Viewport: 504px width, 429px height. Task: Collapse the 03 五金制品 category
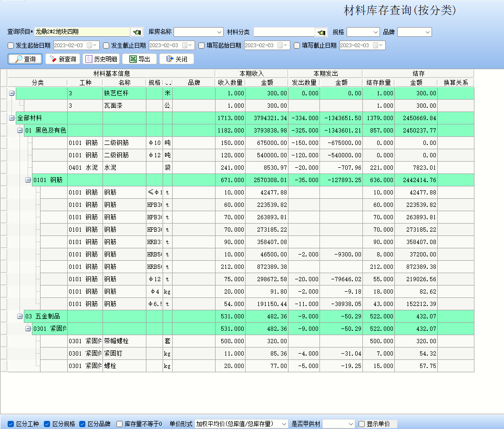pyautogui.click(x=20, y=316)
